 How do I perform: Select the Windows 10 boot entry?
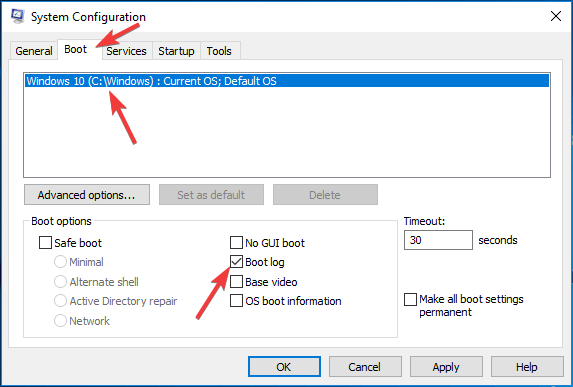(x=287, y=81)
